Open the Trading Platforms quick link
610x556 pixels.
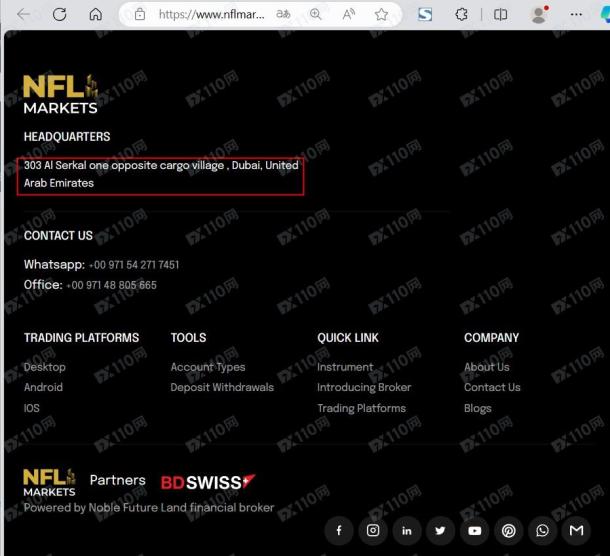[361, 408]
